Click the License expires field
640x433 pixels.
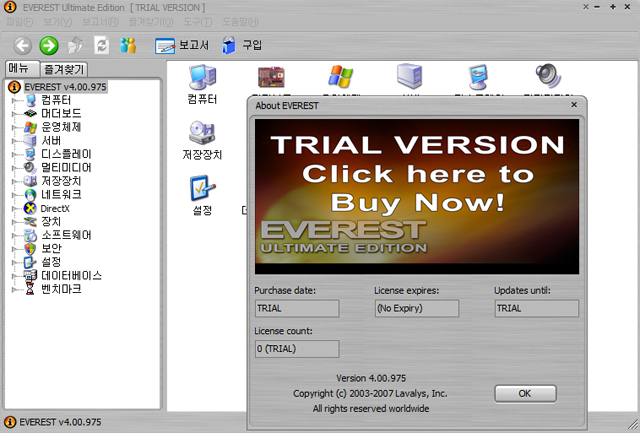(x=417, y=308)
